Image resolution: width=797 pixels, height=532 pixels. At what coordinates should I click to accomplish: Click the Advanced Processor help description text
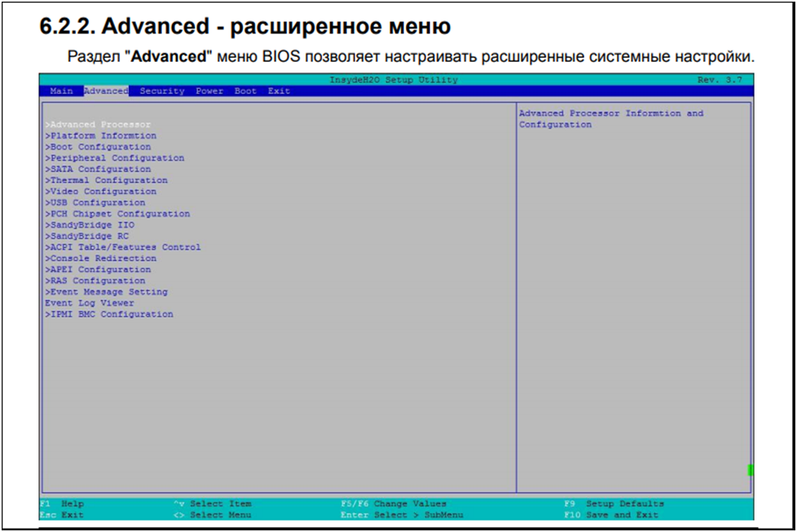[611, 119]
